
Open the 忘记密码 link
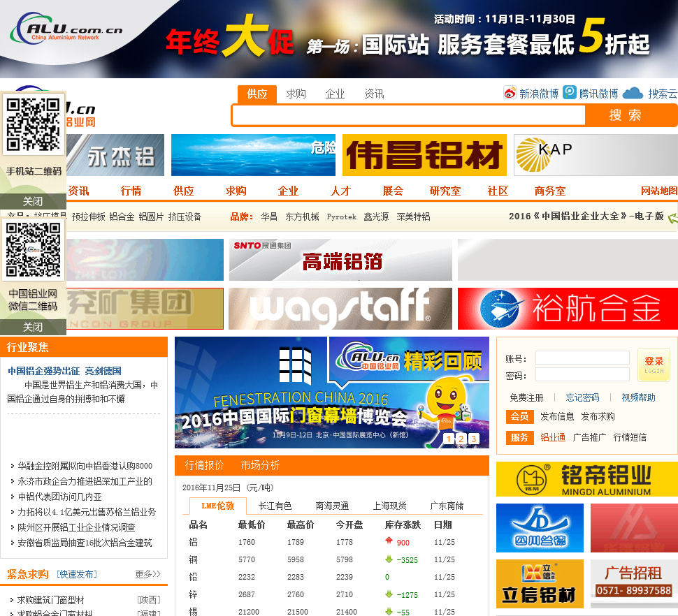point(582,398)
